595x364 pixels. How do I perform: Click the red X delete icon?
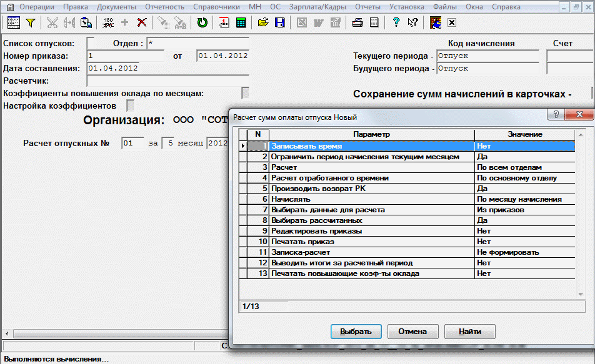point(142,22)
